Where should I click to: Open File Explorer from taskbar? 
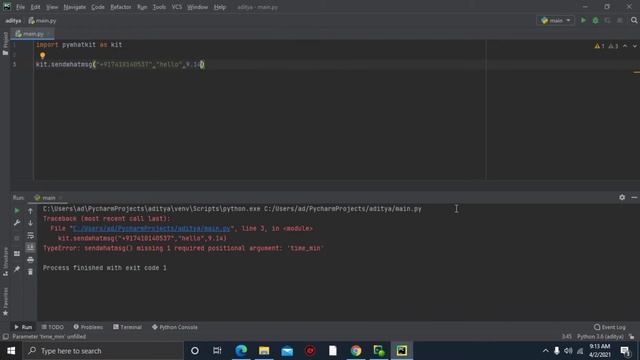(x=264, y=351)
